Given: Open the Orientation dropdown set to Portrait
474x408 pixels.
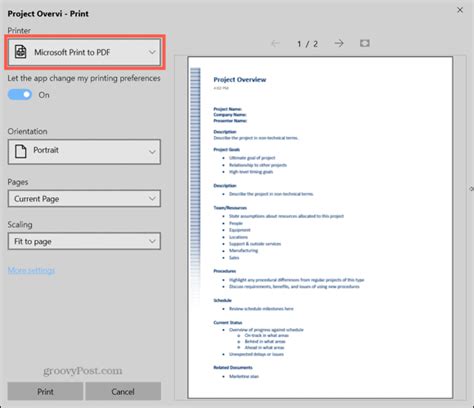Looking at the screenshot, I should point(84,152).
